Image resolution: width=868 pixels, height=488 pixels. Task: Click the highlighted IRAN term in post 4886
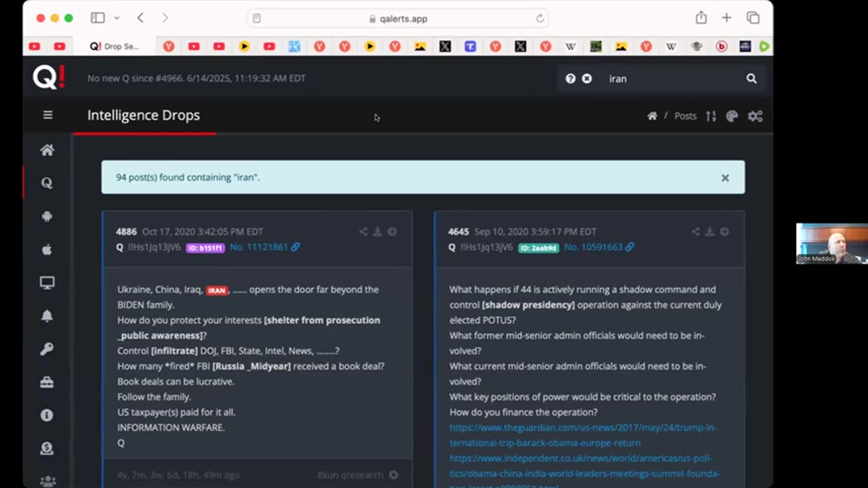click(216, 290)
